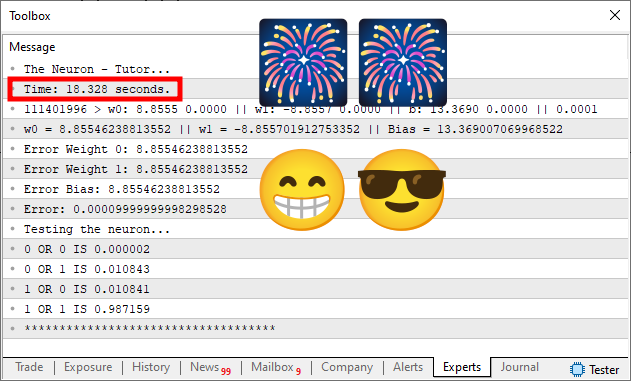Select the 'Error Weight 0' log row
The width and height of the screenshot is (631, 381).
[x=316, y=149]
